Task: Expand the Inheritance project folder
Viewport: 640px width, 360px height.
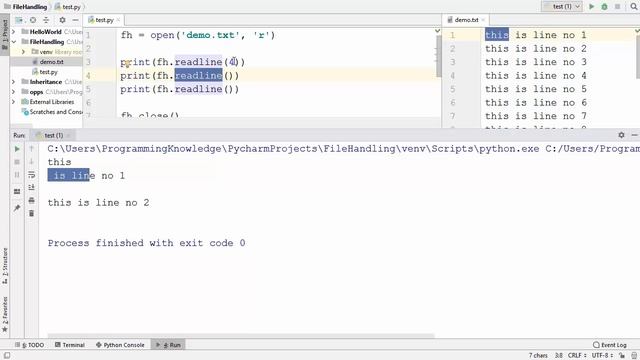Action: pyautogui.click(x=13, y=82)
